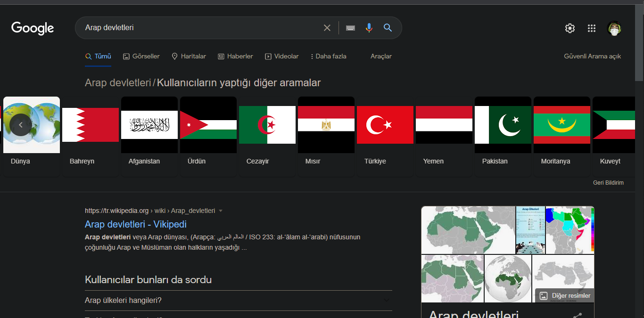Open the large green Arab world map image
The image size is (644, 318).
tap(468, 230)
